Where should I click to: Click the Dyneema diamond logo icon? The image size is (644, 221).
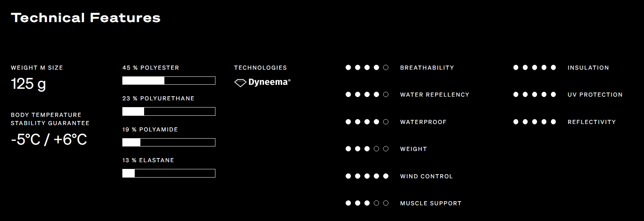point(240,83)
